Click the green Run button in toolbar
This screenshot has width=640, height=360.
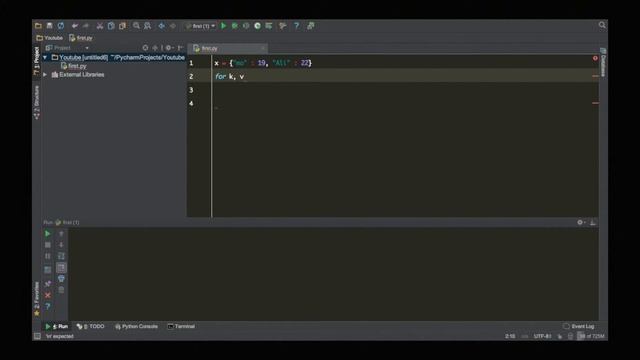[224, 26]
